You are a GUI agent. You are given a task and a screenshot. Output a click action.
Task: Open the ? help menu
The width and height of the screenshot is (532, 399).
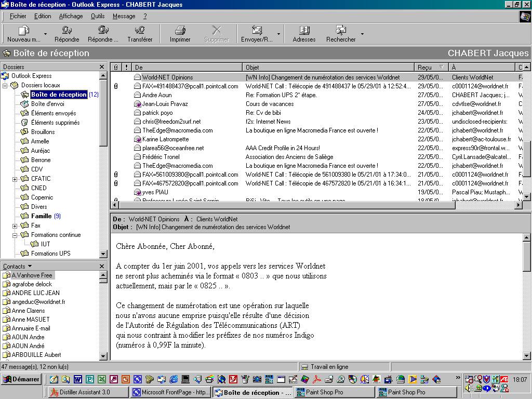pos(145,16)
